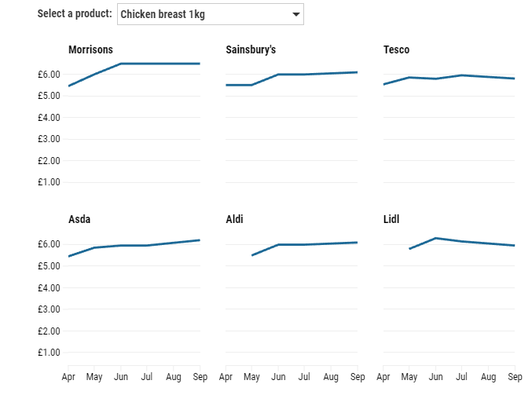Viewport: 532px width, 395px height.
Task: Click the 'Select a product:' label
Action: pyautogui.click(x=75, y=14)
